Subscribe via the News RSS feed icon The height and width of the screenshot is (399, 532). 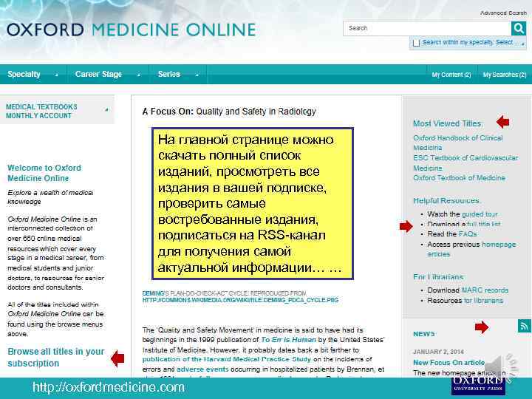(x=525, y=326)
